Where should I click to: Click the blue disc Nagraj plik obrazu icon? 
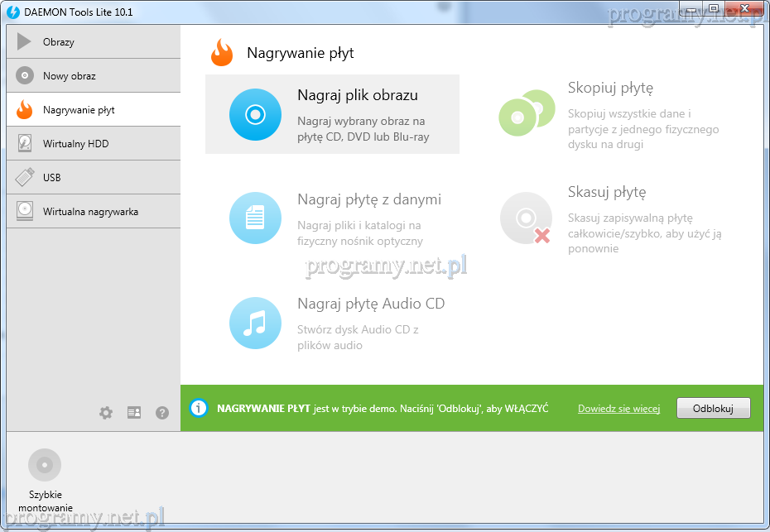tap(255, 114)
